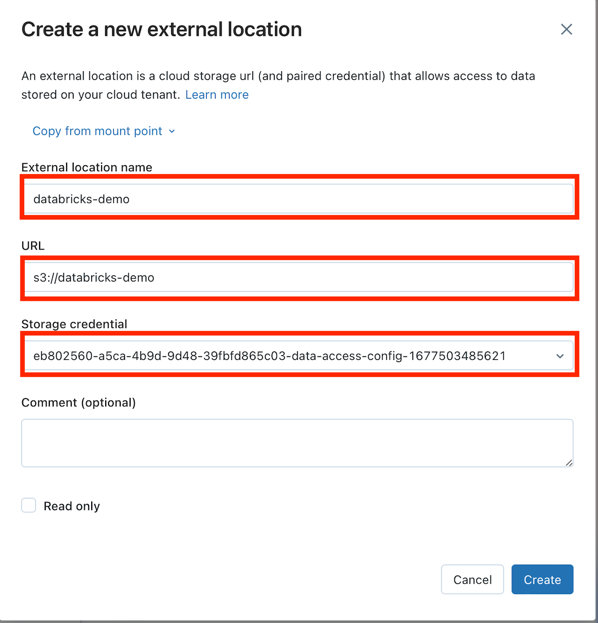Close the external location dialog with X
Image resolution: width=598 pixels, height=623 pixels.
566,29
